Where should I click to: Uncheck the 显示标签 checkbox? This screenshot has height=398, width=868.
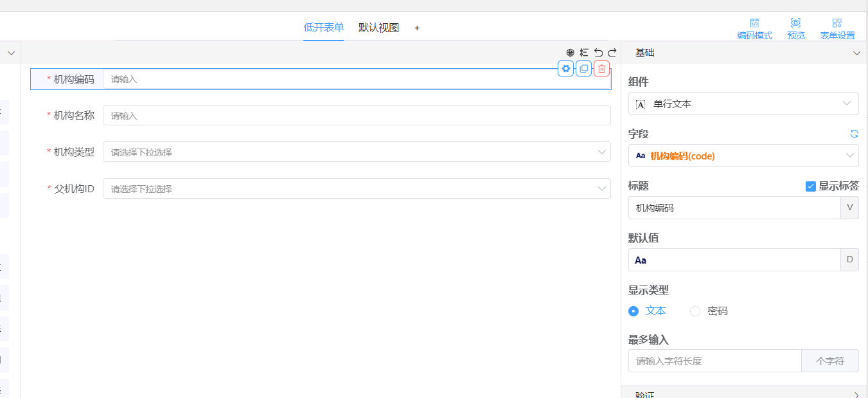811,186
